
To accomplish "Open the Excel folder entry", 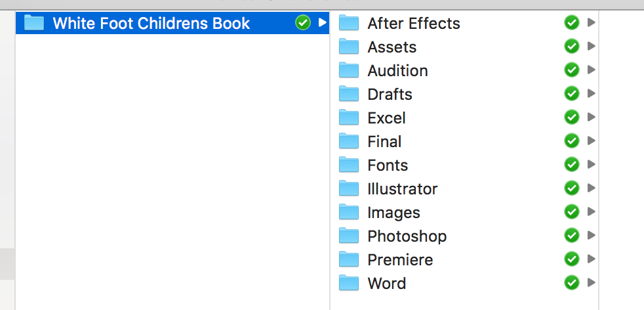I will tap(464, 118).
